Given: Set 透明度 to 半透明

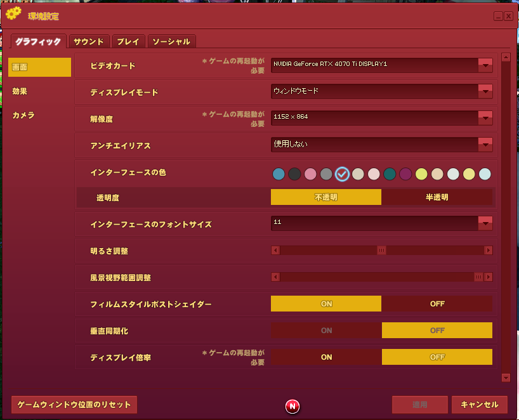Looking at the screenshot, I should click(437, 197).
